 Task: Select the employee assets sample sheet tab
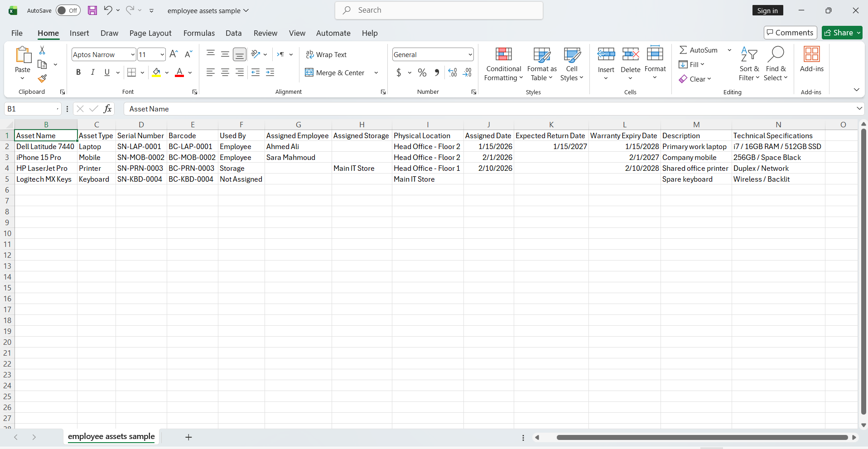click(111, 436)
